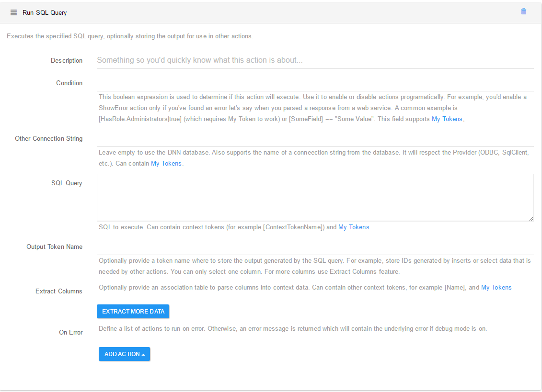542x392 pixels.
Task: Open the Add Action dropdown
Action: pos(125,354)
